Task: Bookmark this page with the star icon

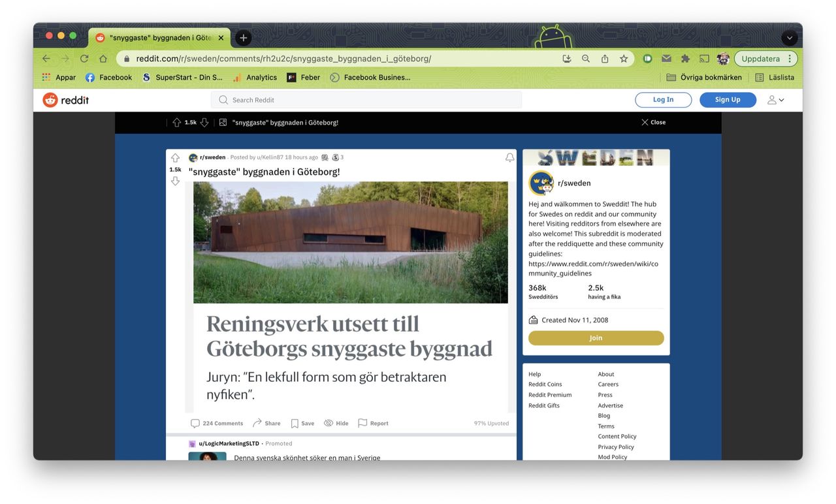Action: pos(623,58)
